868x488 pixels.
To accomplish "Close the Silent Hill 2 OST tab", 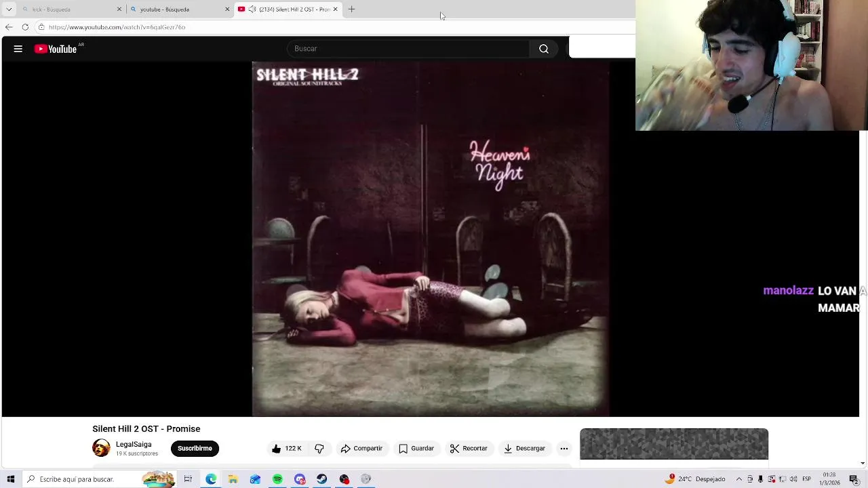I will tap(335, 9).
